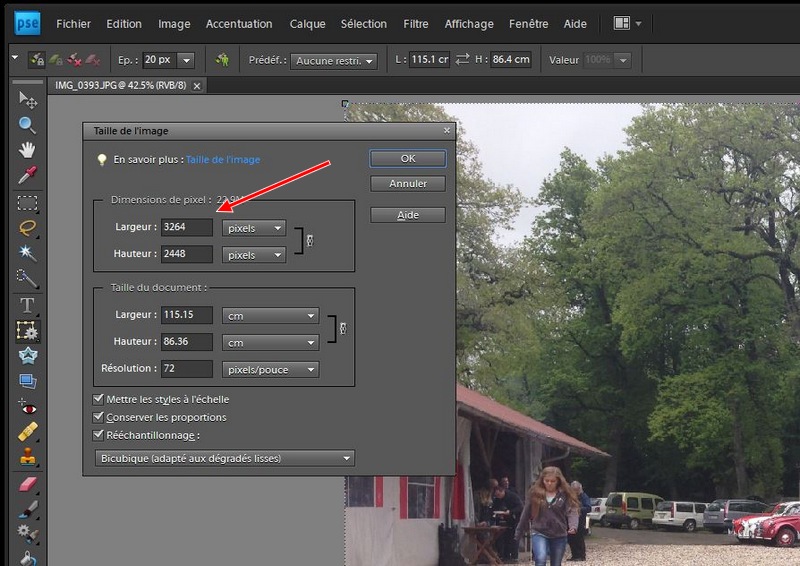This screenshot has width=800, height=566.
Task: Click the Annuler button
Action: (408, 183)
